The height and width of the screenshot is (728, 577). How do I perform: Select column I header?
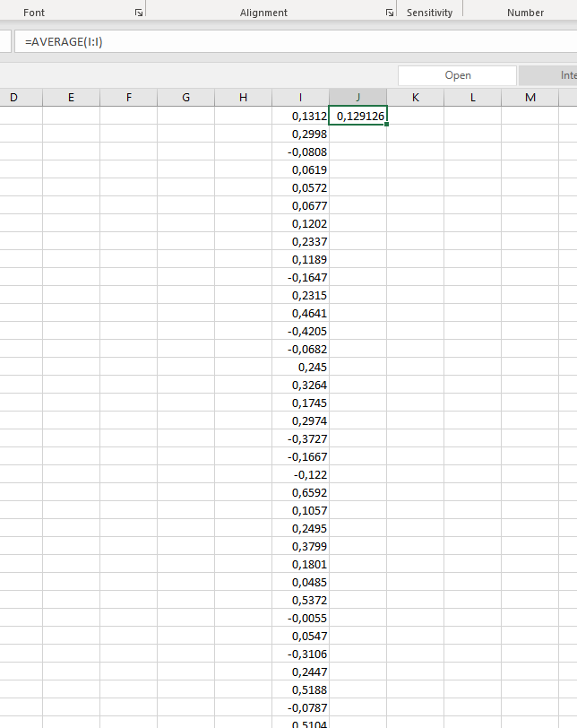300,98
